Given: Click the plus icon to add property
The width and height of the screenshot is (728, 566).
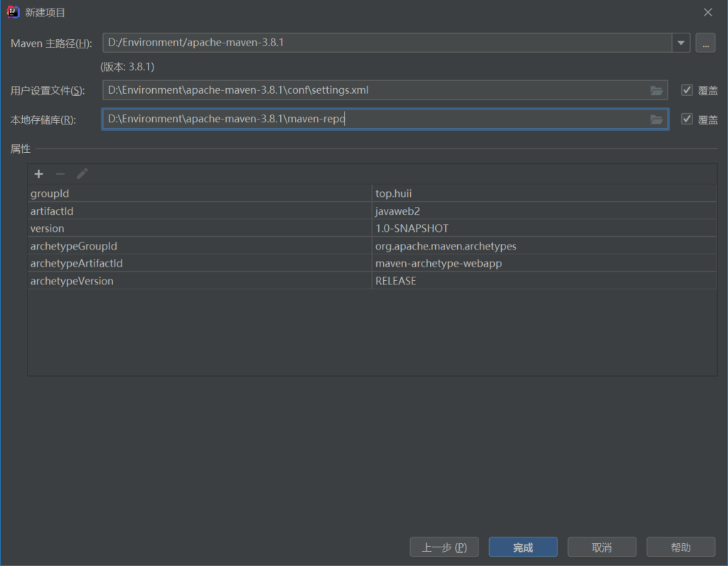Looking at the screenshot, I should pos(39,174).
